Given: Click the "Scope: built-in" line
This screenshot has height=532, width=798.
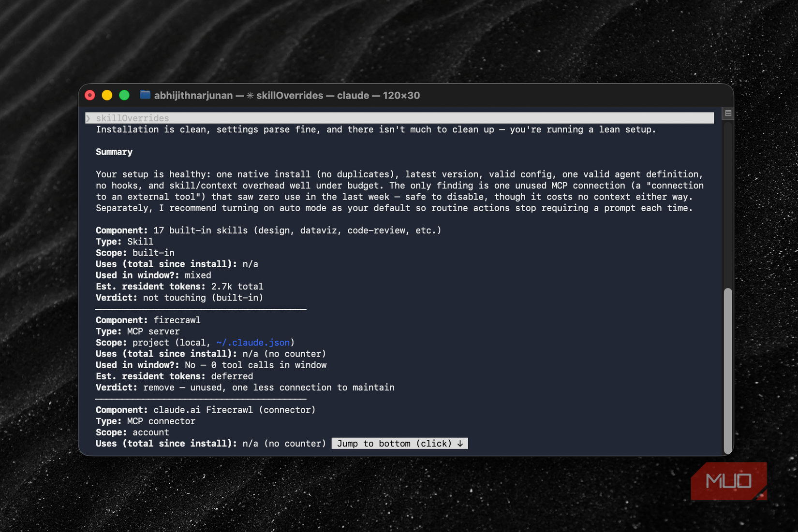Looking at the screenshot, I should [135, 253].
